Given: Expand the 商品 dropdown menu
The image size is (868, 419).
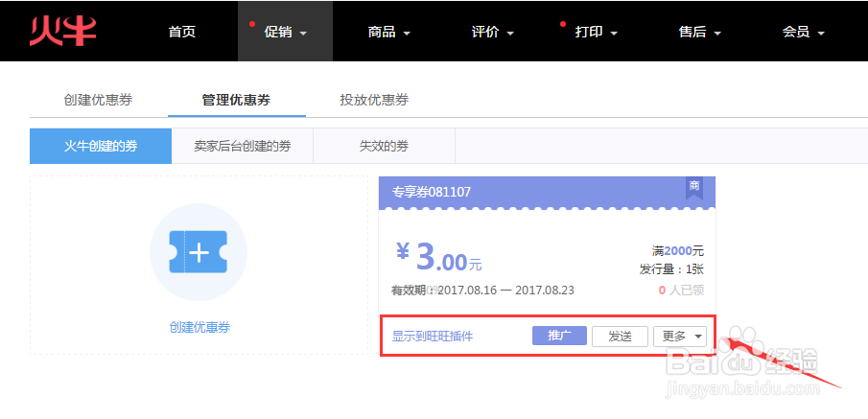Looking at the screenshot, I should click(388, 32).
